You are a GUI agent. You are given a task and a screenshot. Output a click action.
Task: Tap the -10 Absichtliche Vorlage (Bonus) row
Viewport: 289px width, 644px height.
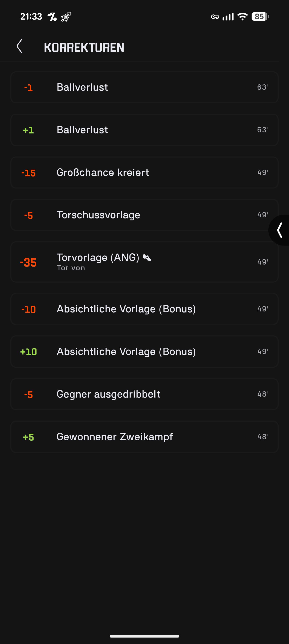(144, 309)
